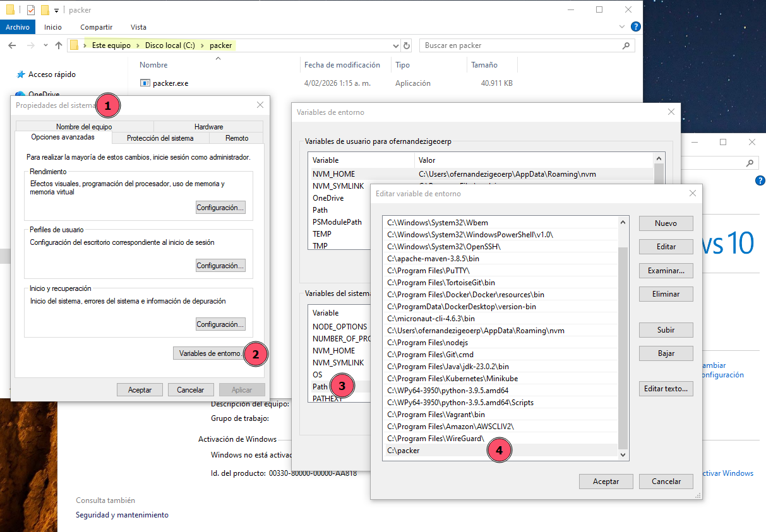Click the Properties checkmark icon in quick access toolbar
Viewport: 766px width, 532px height.
coord(30,9)
